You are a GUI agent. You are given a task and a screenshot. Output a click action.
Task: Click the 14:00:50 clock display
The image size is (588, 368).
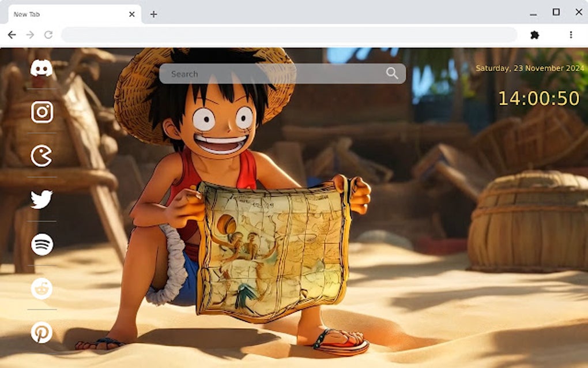pos(538,97)
